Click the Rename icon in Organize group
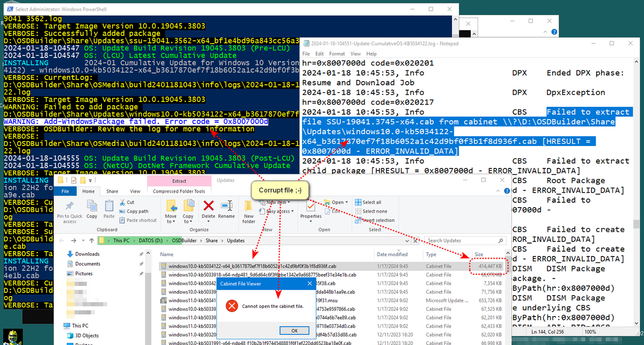The width and height of the screenshot is (644, 345). point(226,205)
